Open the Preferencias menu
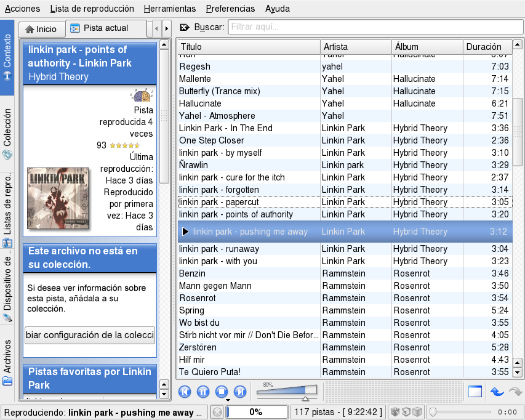This screenshot has width=525, height=420. coord(230,9)
